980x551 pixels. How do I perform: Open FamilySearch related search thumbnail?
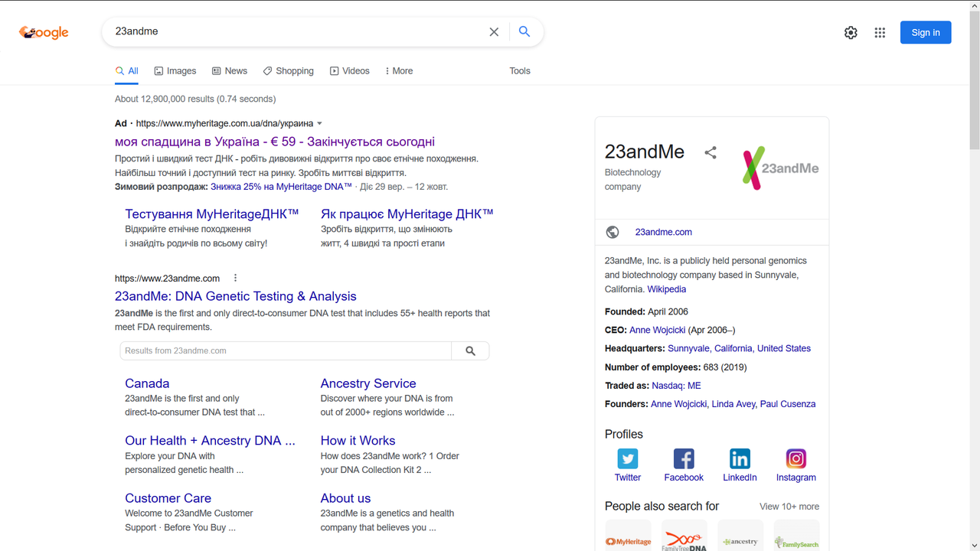(797, 536)
